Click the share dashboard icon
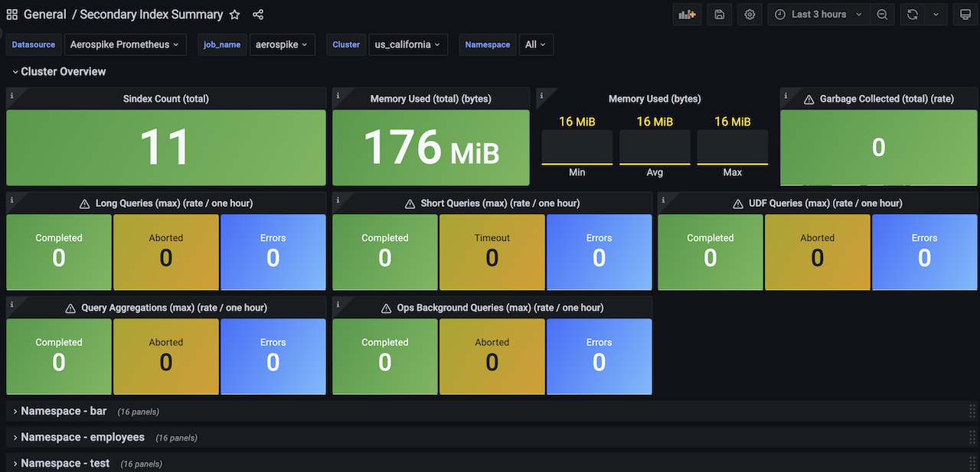Image resolution: width=980 pixels, height=472 pixels. [x=258, y=15]
